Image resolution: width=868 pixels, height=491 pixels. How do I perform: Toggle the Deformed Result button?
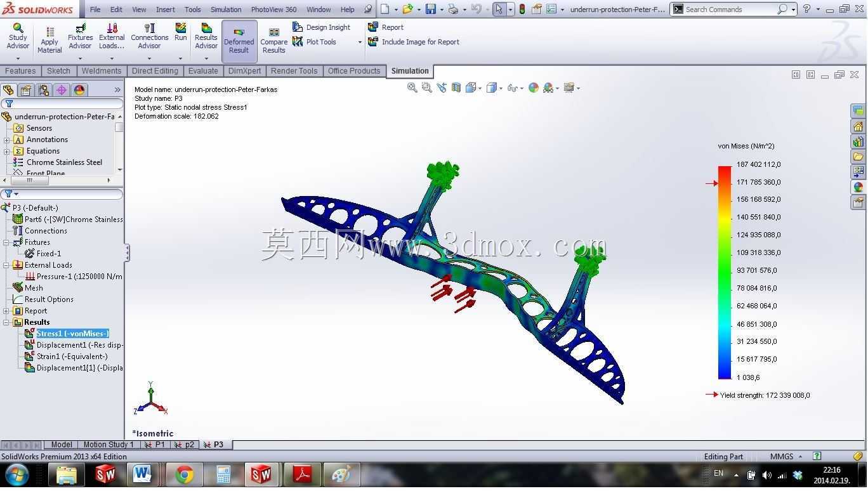(239, 41)
